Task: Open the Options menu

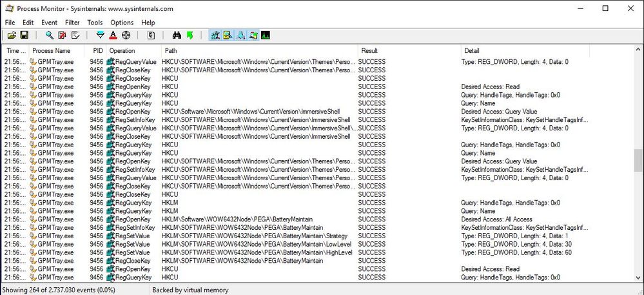Action: pyautogui.click(x=122, y=23)
